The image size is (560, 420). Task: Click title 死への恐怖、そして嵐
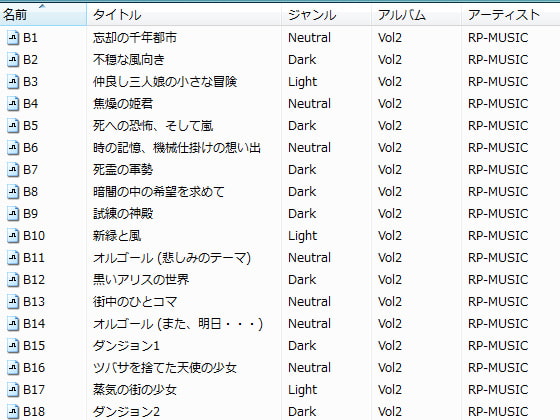[153, 126]
